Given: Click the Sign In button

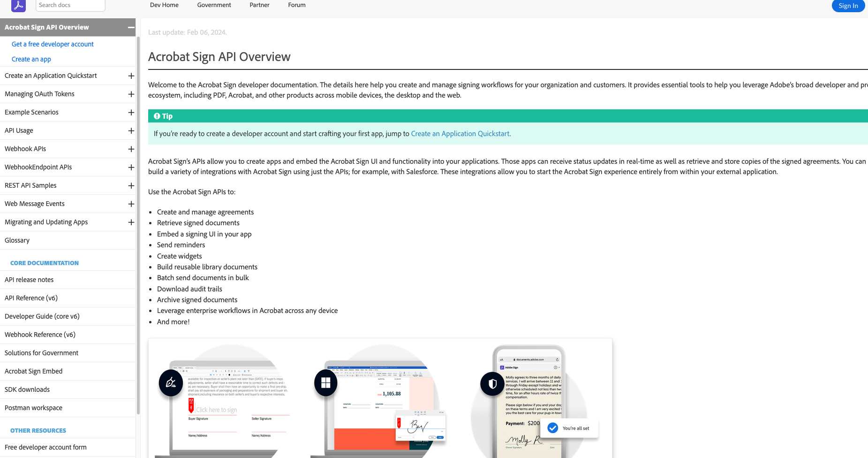Looking at the screenshot, I should (x=848, y=6).
